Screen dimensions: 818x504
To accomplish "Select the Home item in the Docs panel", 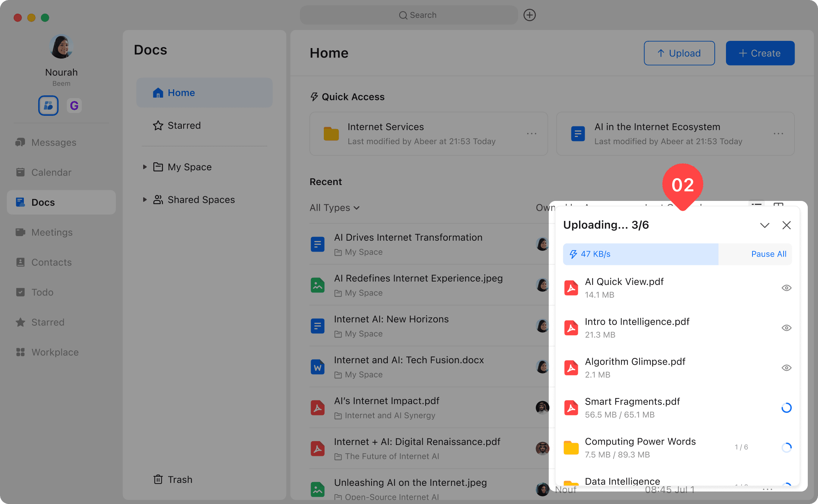I will click(x=181, y=93).
